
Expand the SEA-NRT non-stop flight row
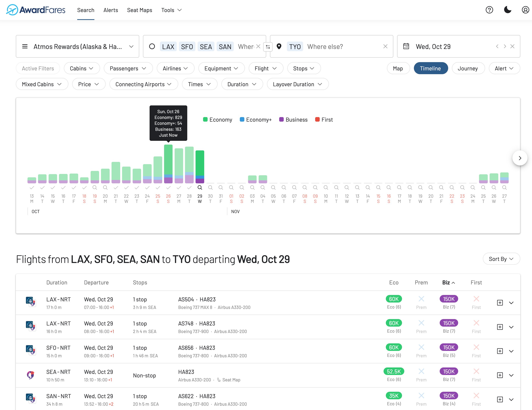pyautogui.click(x=511, y=375)
